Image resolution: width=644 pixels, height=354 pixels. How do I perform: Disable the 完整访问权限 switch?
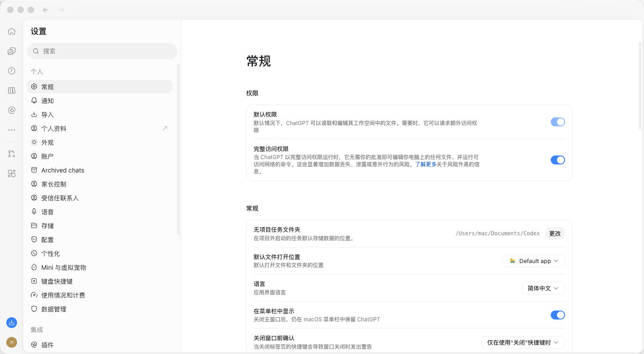point(558,160)
